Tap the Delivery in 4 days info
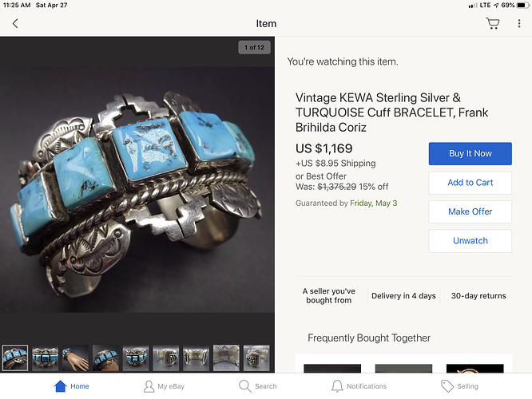The width and height of the screenshot is (532, 399). [403, 296]
